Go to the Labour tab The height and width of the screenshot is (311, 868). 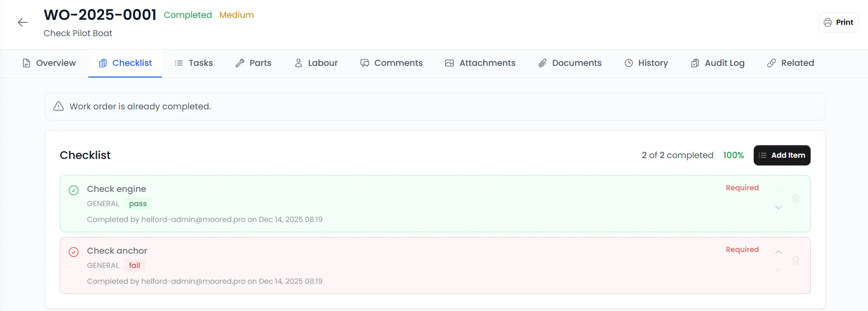point(316,63)
